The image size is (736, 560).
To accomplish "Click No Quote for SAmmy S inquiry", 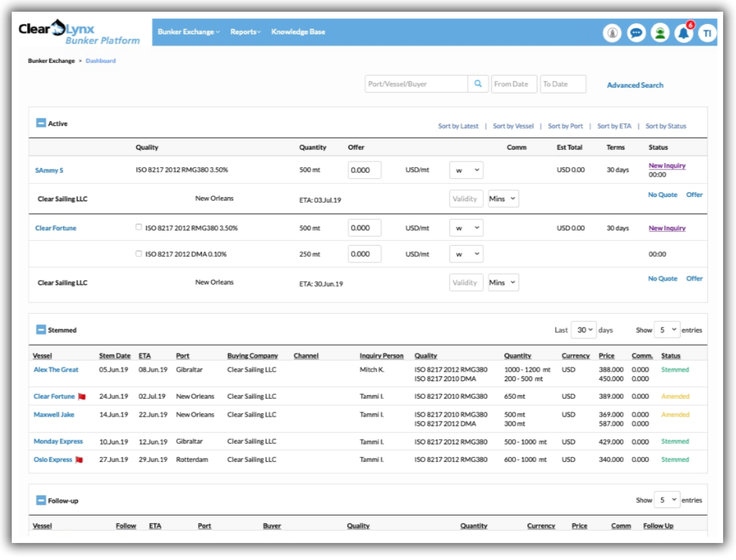I will click(x=662, y=195).
